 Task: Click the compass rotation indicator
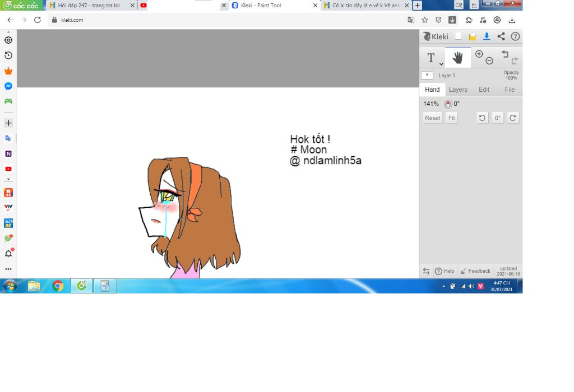[x=448, y=104]
